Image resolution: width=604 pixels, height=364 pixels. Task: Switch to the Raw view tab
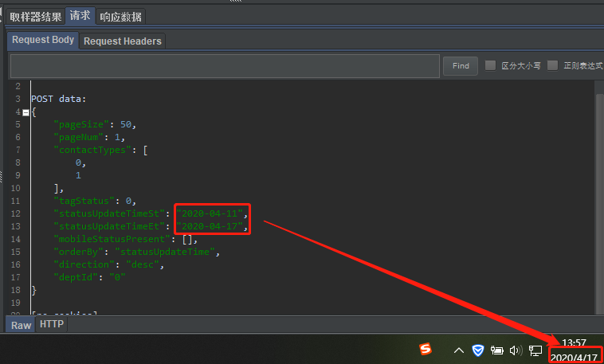tap(21, 325)
